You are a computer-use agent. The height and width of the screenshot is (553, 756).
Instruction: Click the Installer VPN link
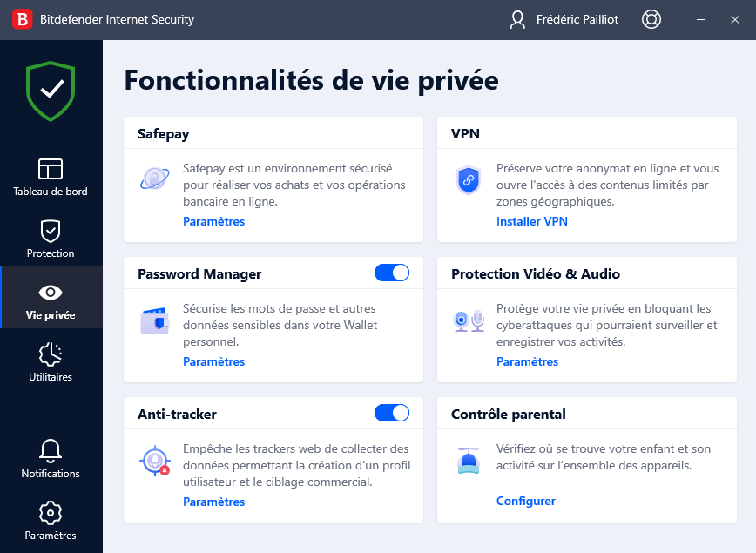point(531,221)
